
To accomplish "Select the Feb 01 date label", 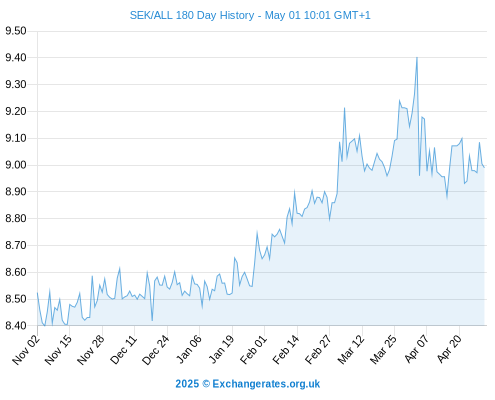I will tap(254, 349).
